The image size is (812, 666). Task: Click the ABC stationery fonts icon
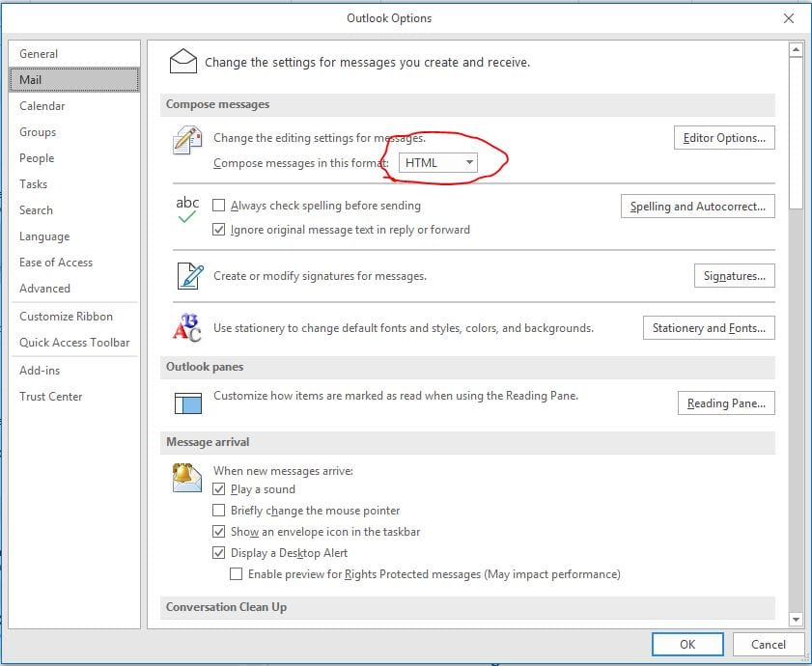185,326
